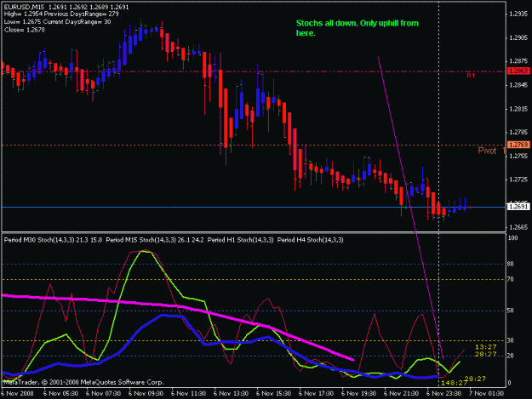Click the 'Close= 1.2678' info line
Image resolution: width=532 pixels, height=399 pixels.
(x=25, y=30)
